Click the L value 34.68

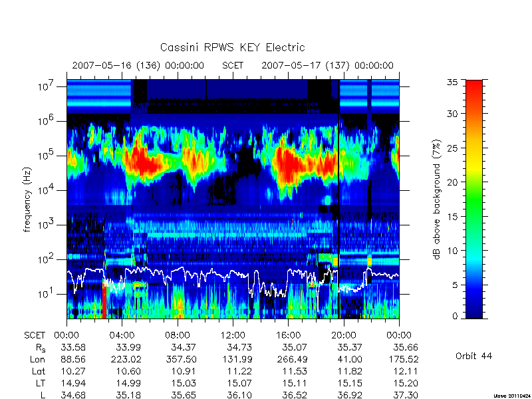(x=73, y=395)
